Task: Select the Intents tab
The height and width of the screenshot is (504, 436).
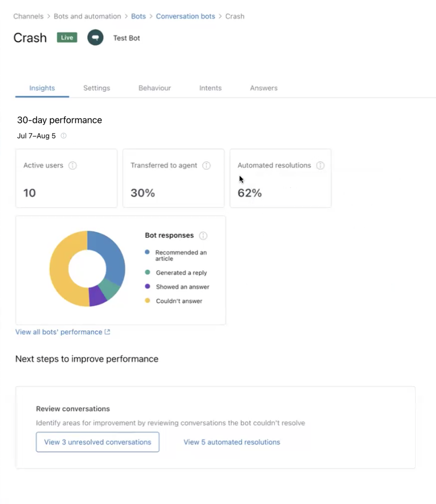Action: (x=211, y=88)
